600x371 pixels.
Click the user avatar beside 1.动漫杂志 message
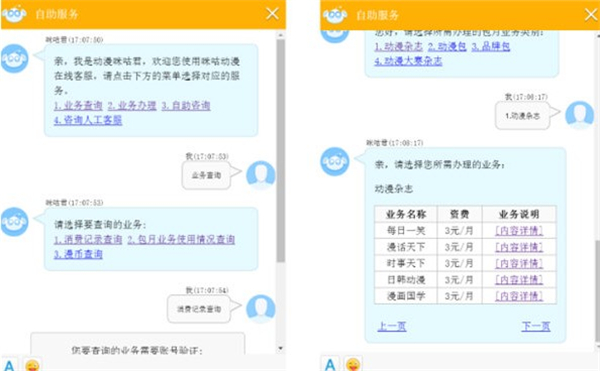pyautogui.click(x=580, y=115)
